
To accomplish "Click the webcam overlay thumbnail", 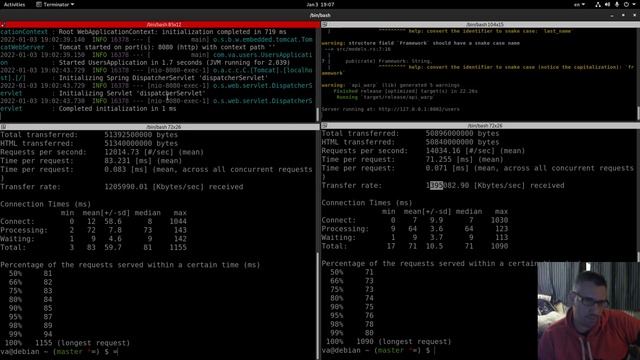I will [589, 311].
